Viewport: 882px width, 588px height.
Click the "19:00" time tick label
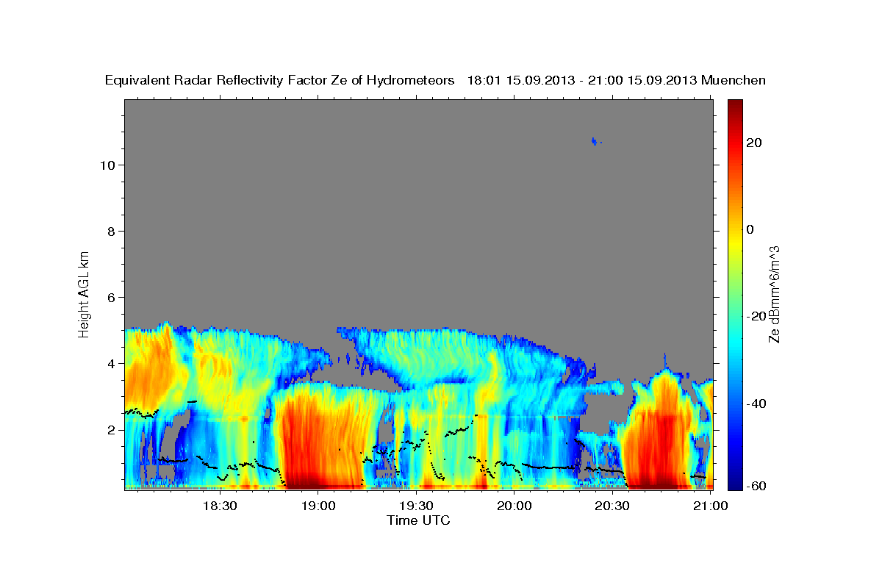click(x=318, y=506)
